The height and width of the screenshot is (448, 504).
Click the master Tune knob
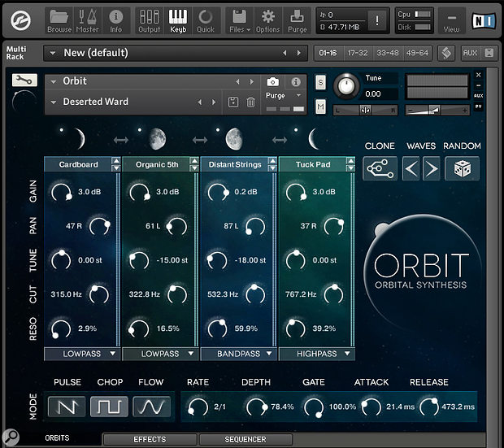346,86
